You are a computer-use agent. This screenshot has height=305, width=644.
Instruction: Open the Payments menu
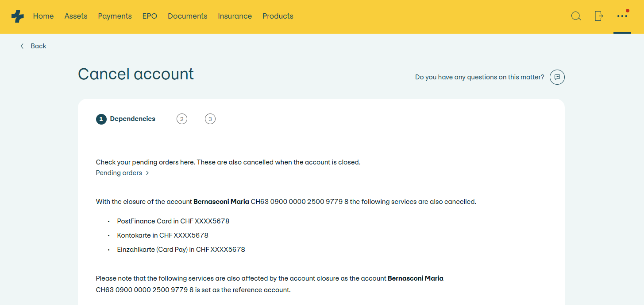click(115, 16)
